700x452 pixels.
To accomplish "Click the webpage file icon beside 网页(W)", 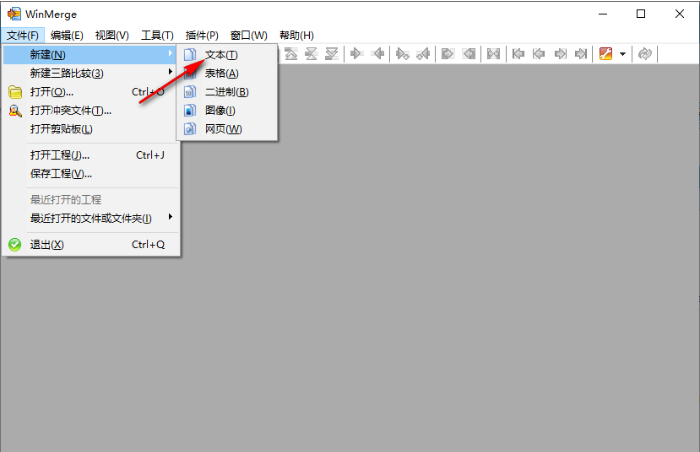I will pos(190,129).
